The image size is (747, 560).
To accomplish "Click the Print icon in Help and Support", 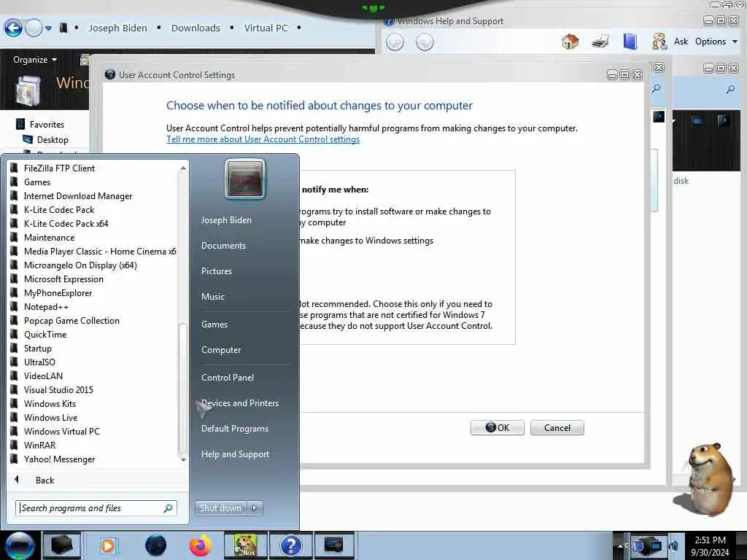I will click(x=600, y=42).
